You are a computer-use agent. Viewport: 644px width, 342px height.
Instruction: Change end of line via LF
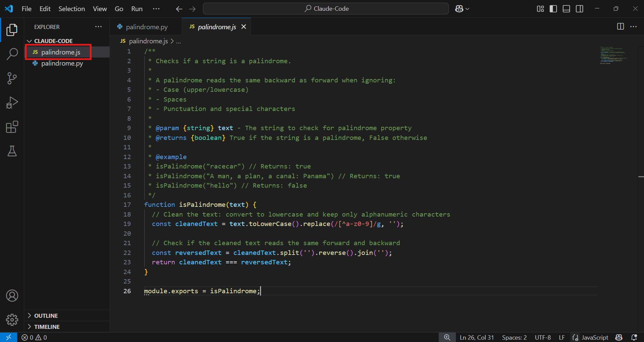(562, 337)
